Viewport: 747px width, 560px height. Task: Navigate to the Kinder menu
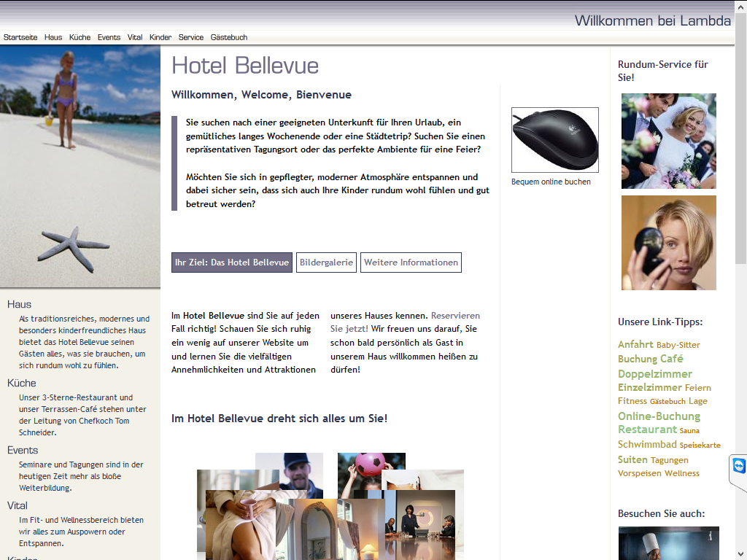(160, 37)
